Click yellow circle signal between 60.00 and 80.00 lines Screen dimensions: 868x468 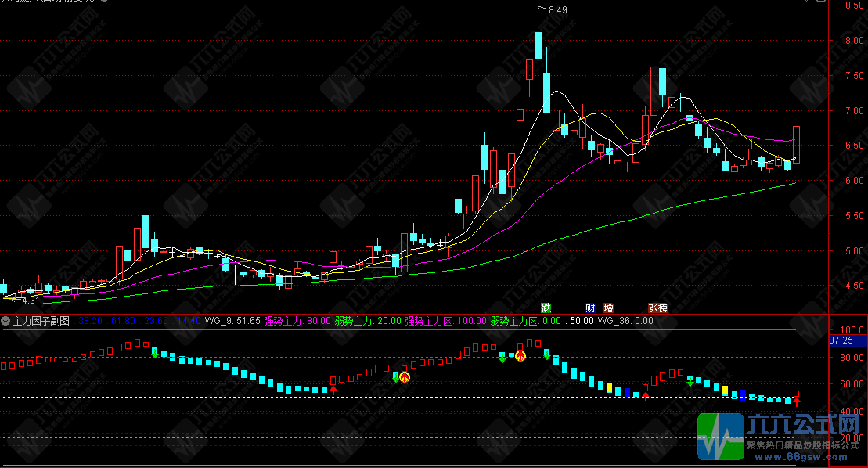405,377
